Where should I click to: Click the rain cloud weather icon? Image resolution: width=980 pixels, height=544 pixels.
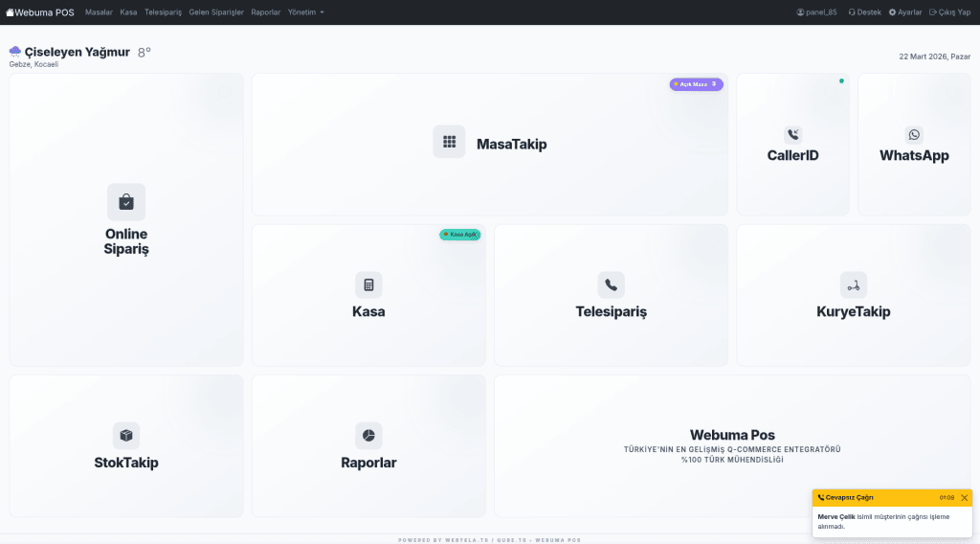pos(15,52)
